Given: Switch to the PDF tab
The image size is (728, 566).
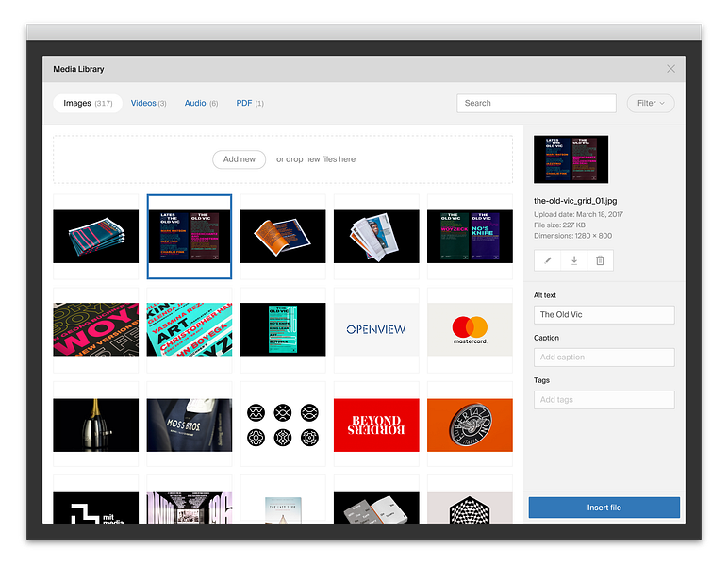Looking at the screenshot, I should 250,103.
